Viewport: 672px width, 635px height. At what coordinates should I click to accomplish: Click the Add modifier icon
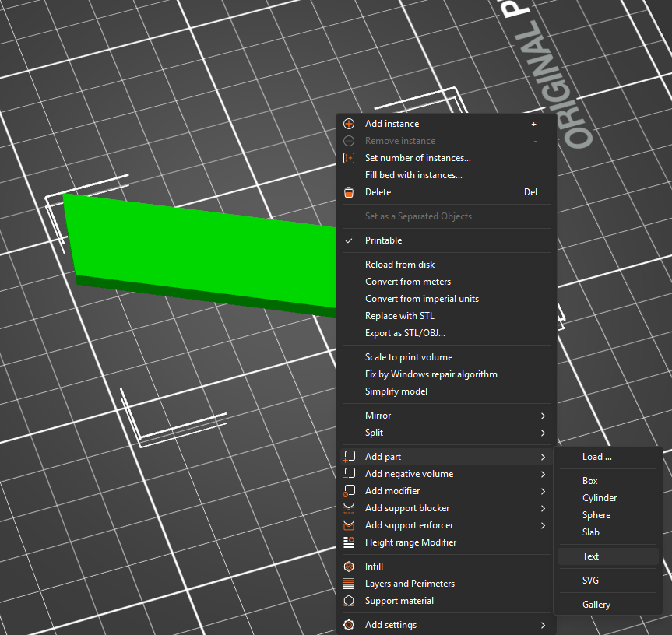click(349, 491)
